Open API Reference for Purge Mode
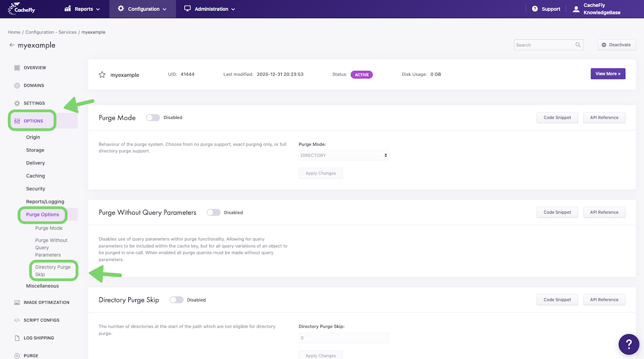 tap(604, 118)
